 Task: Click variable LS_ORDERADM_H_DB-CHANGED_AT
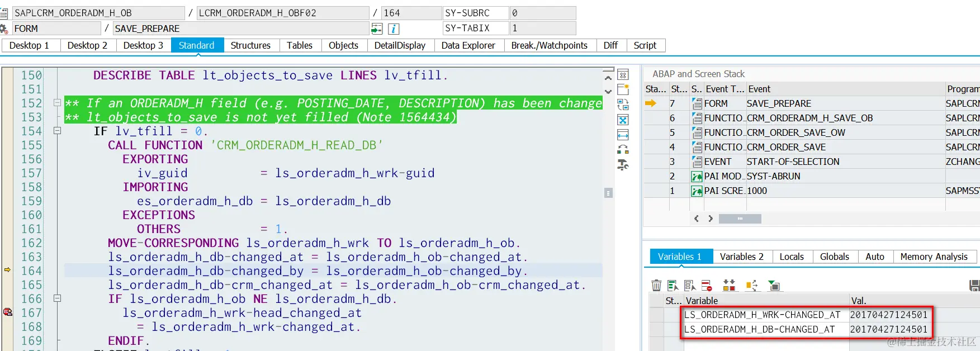tap(760, 329)
